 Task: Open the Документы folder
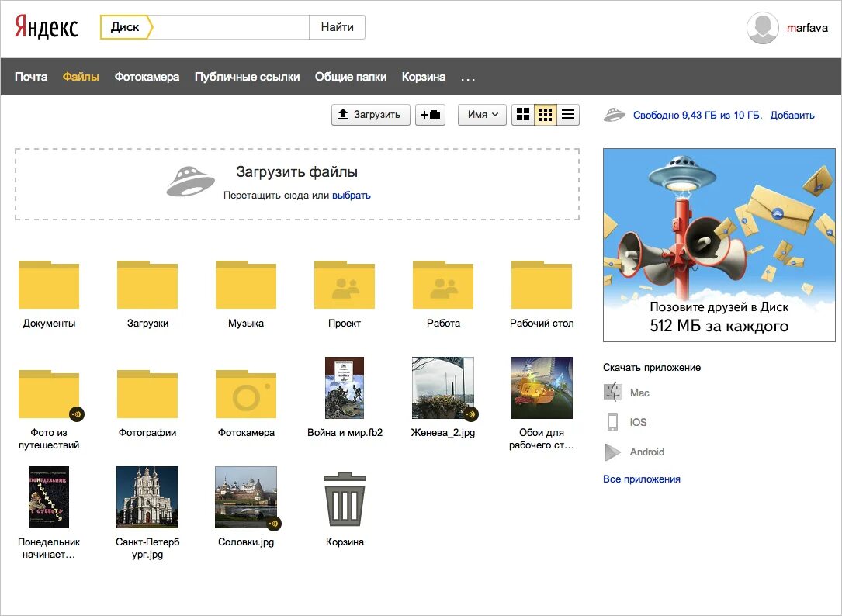click(x=49, y=285)
